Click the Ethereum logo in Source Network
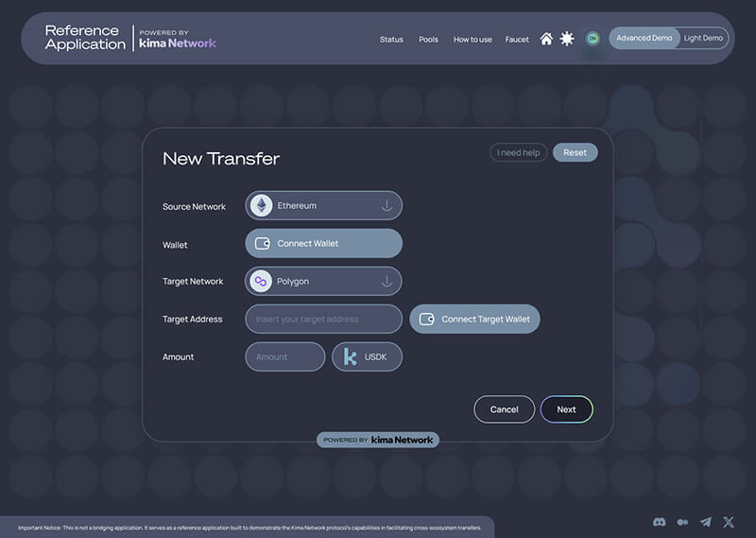 click(x=262, y=205)
